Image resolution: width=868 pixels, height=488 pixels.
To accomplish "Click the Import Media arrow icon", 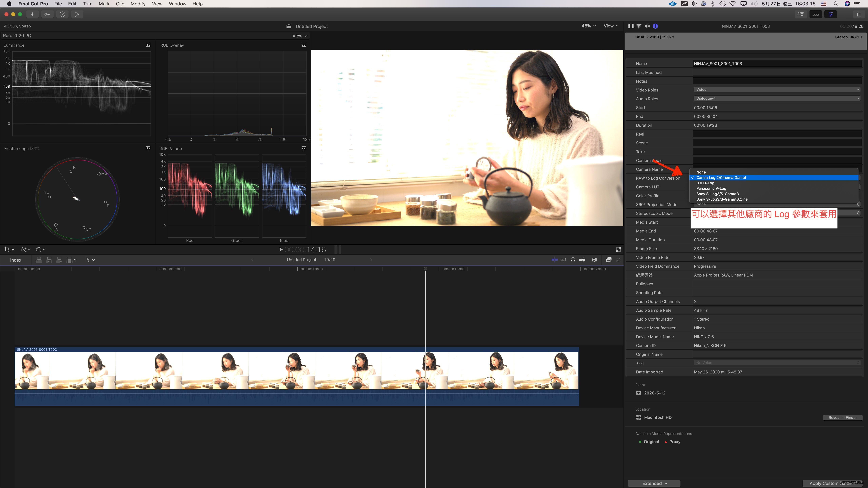I will [32, 14].
